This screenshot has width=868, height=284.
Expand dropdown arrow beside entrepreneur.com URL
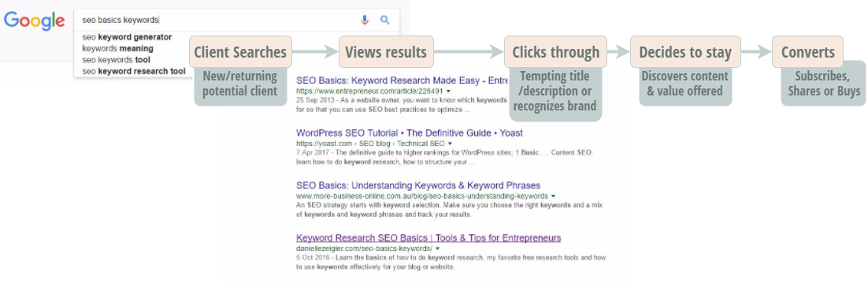click(448, 91)
